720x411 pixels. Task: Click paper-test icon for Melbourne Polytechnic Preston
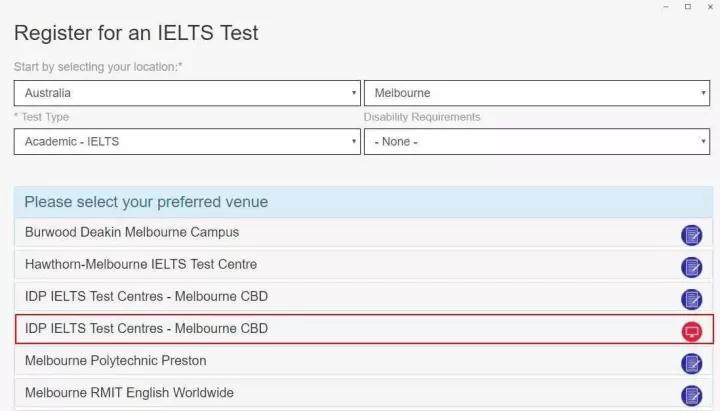[x=691, y=364]
